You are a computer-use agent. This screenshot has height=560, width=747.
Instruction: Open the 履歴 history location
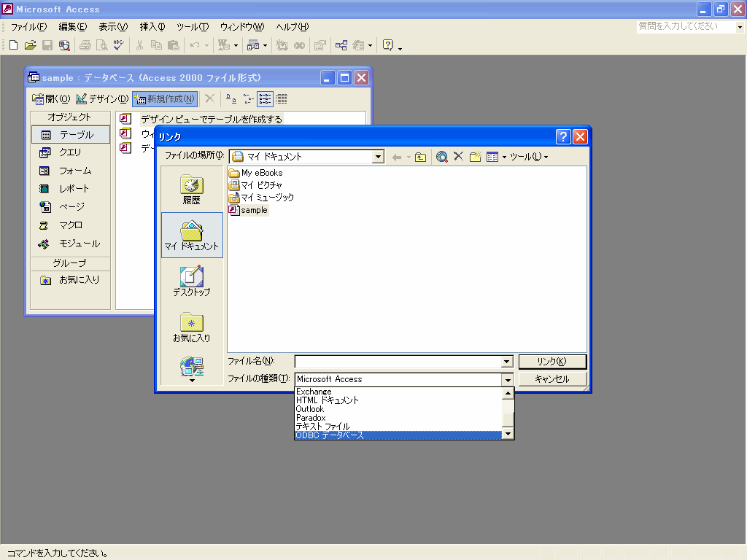192,190
